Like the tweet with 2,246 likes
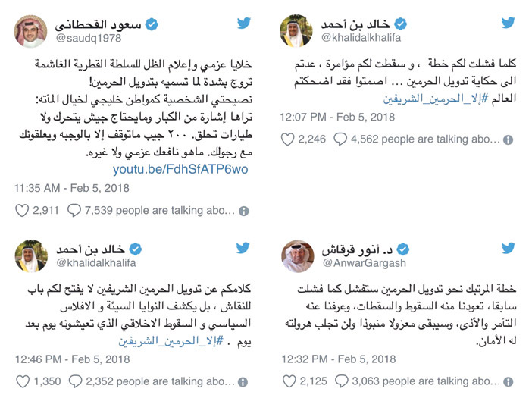The width and height of the screenshot is (532, 398). pyautogui.click(x=287, y=139)
